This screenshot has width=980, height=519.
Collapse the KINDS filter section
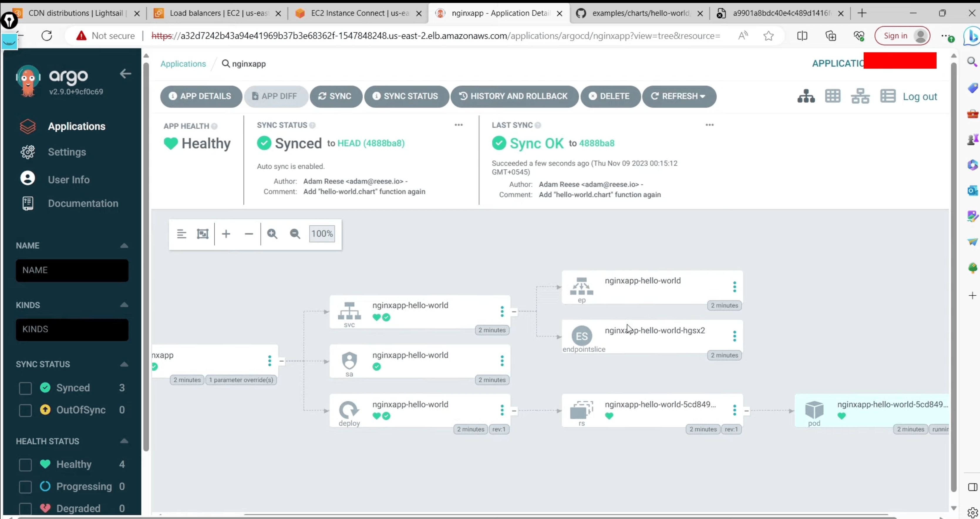point(124,305)
